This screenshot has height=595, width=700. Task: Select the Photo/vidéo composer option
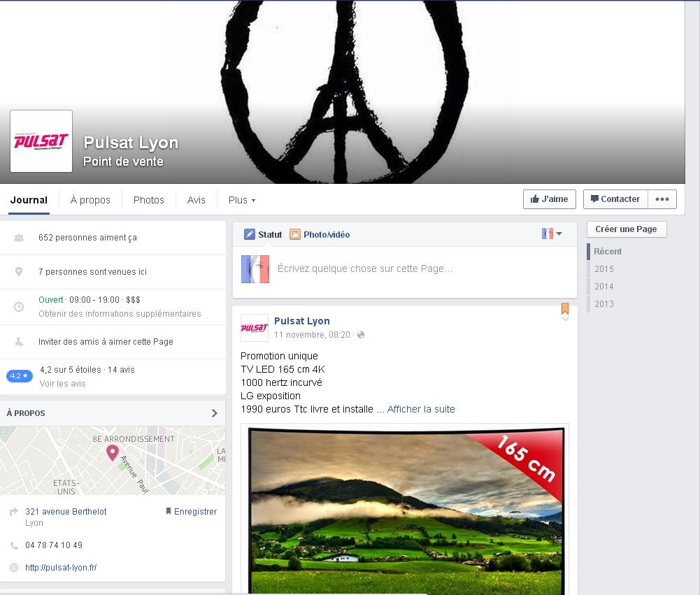click(x=320, y=234)
